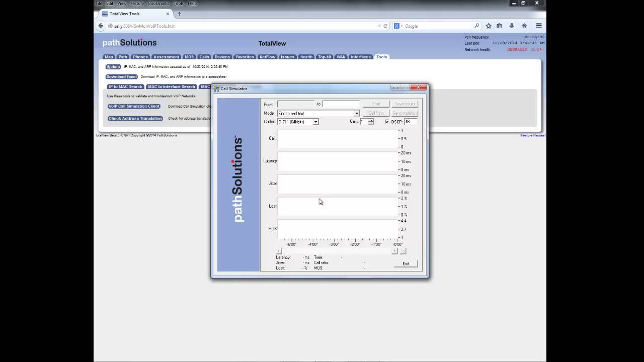
Task: Click the Calls count stepper arrows
Action: click(371, 122)
